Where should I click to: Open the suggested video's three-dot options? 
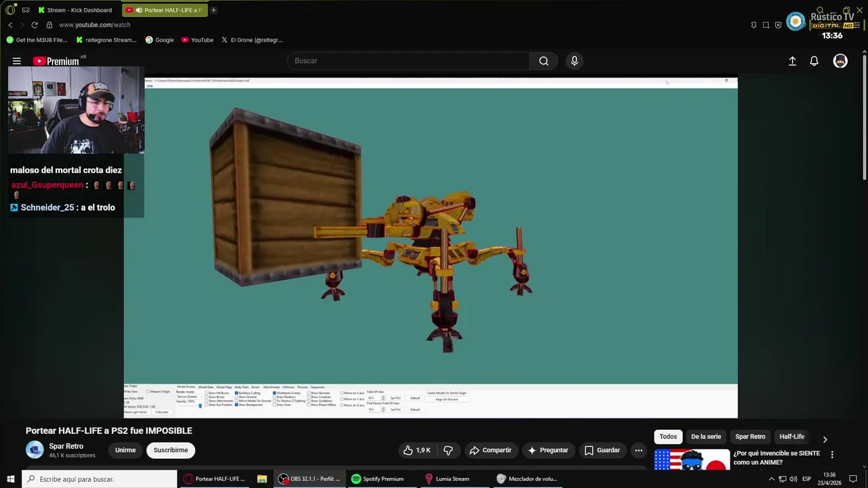point(832,455)
